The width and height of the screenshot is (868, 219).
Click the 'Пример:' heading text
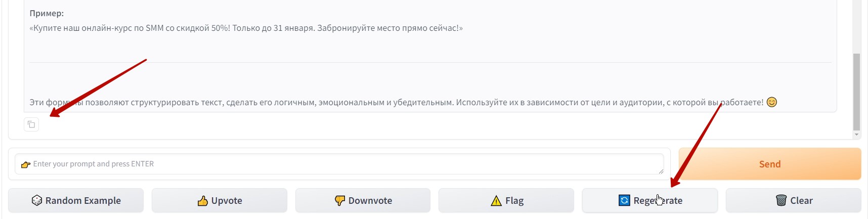tap(47, 13)
